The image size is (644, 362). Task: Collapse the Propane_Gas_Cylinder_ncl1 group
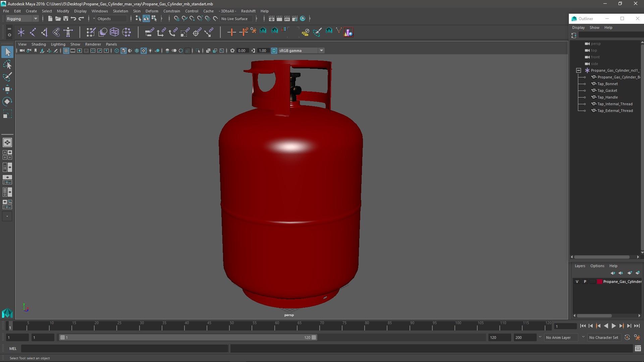tap(579, 70)
